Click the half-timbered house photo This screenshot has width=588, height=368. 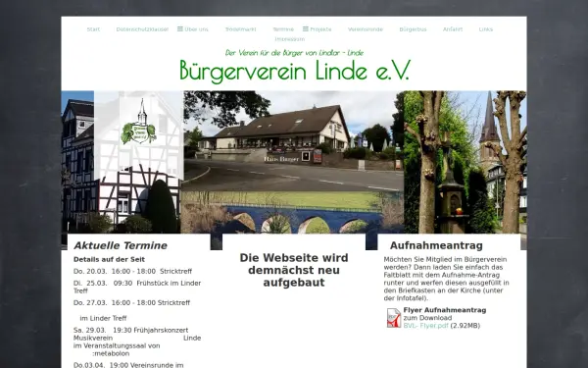point(122,162)
